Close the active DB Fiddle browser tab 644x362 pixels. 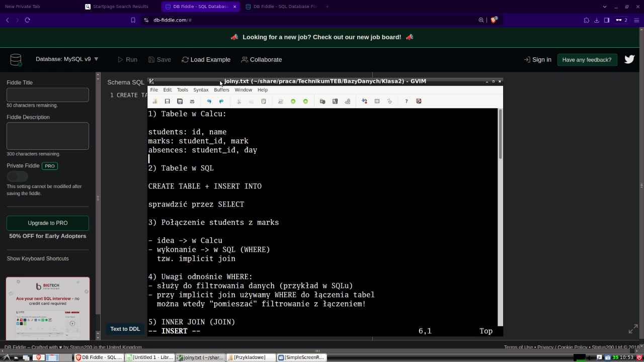pyautogui.click(x=234, y=7)
